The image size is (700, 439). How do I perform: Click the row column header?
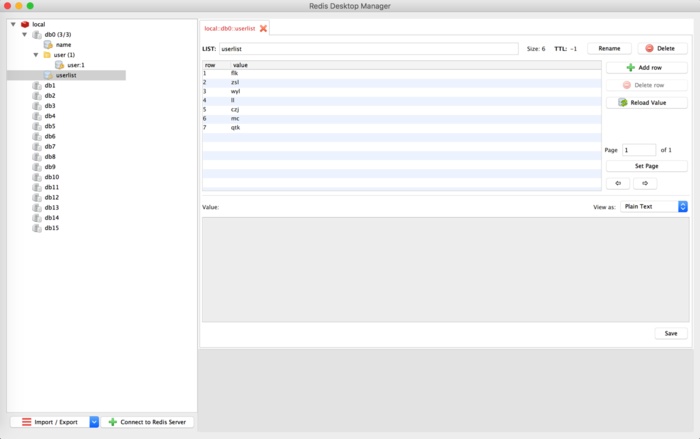click(x=217, y=65)
